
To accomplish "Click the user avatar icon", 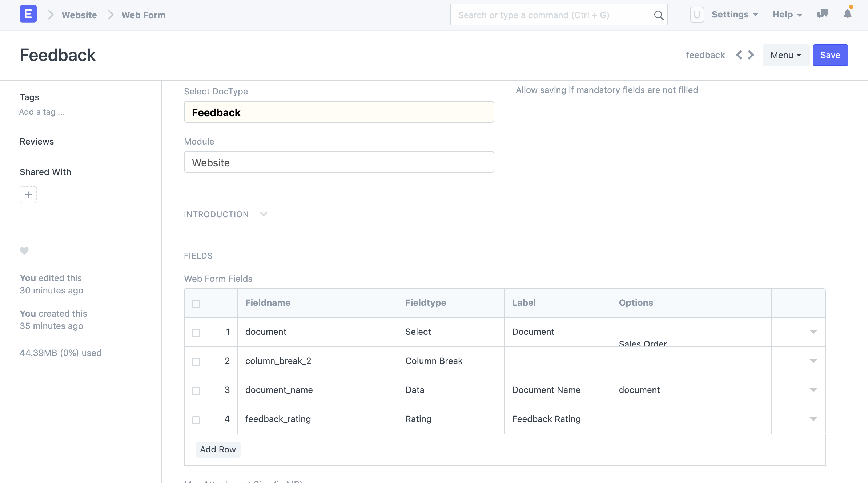I will [697, 15].
